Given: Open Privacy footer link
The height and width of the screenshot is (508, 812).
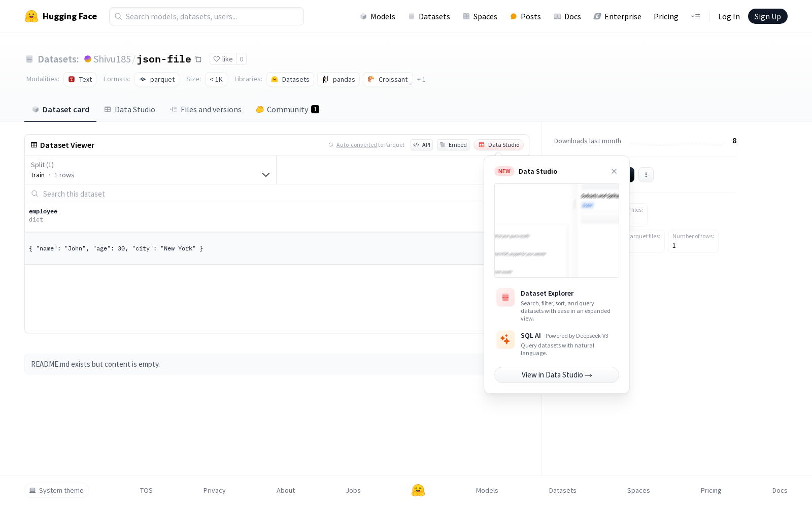Looking at the screenshot, I should (214, 490).
